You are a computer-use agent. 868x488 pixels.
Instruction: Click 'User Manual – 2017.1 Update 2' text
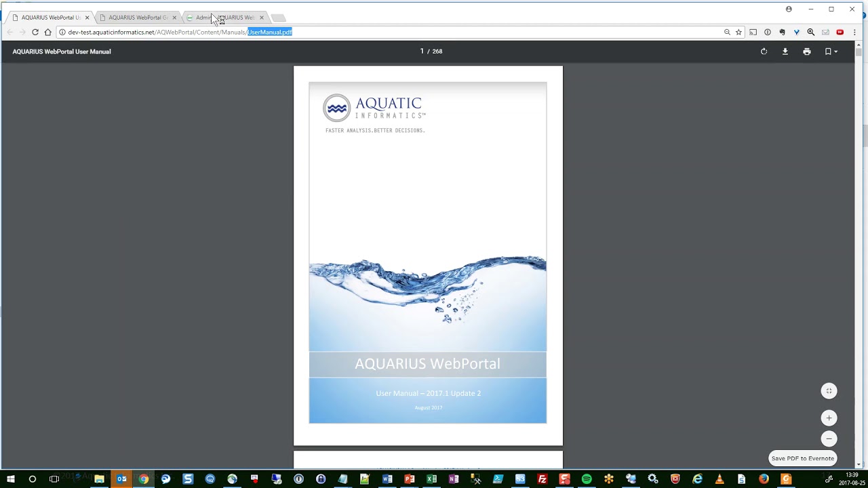pos(428,393)
